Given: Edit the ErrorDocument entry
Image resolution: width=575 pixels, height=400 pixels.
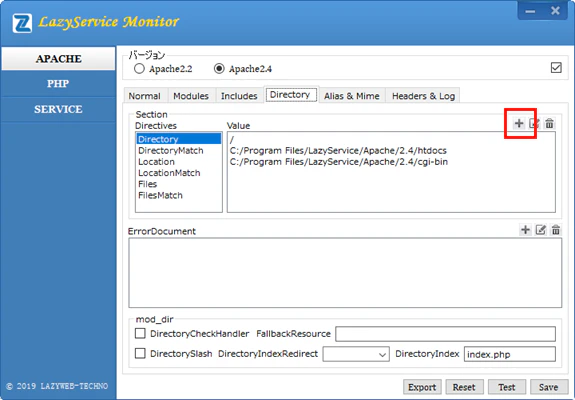Looking at the screenshot, I should click(541, 230).
